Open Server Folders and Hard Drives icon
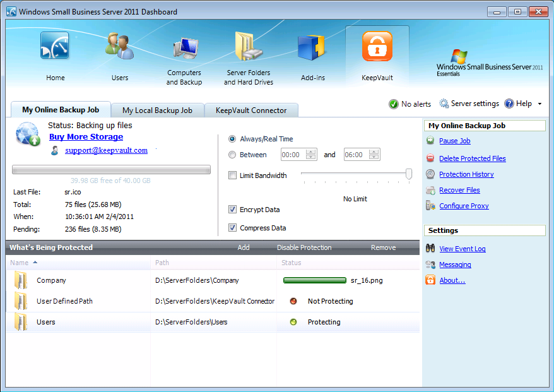This screenshot has width=554, height=392. [x=249, y=46]
